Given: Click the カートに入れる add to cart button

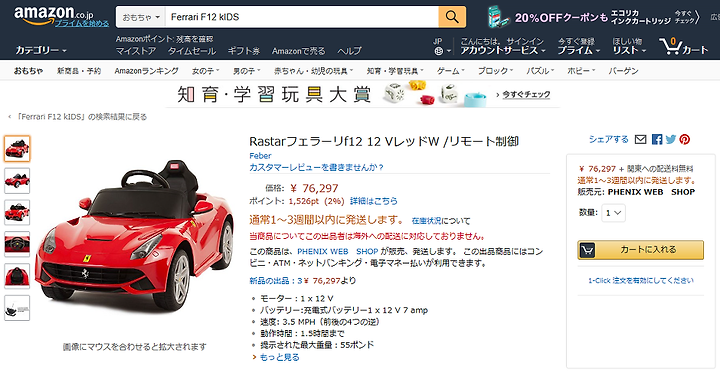Looking at the screenshot, I should [641, 250].
